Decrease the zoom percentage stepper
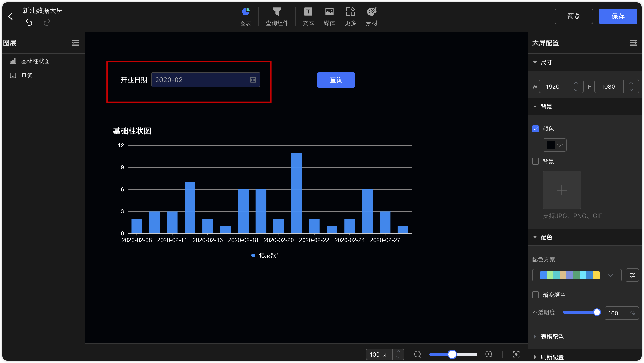This screenshot has height=363, width=644. click(398, 357)
